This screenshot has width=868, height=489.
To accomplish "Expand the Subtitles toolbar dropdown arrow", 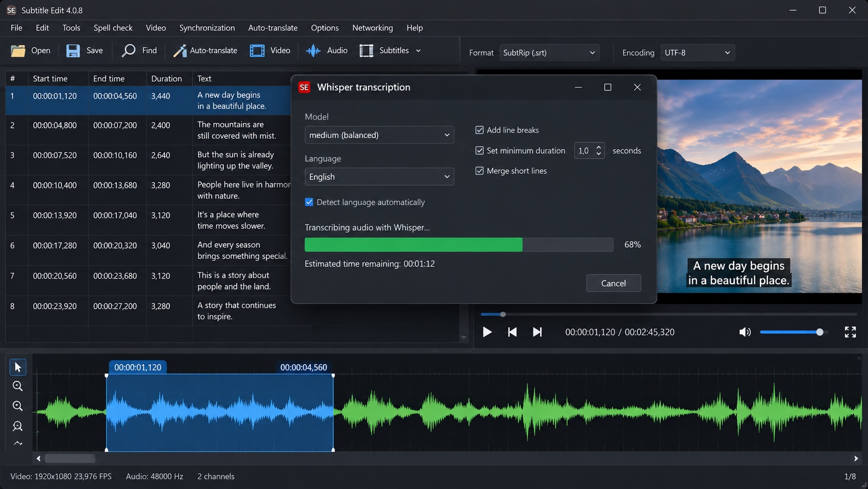I will click(418, 50).
